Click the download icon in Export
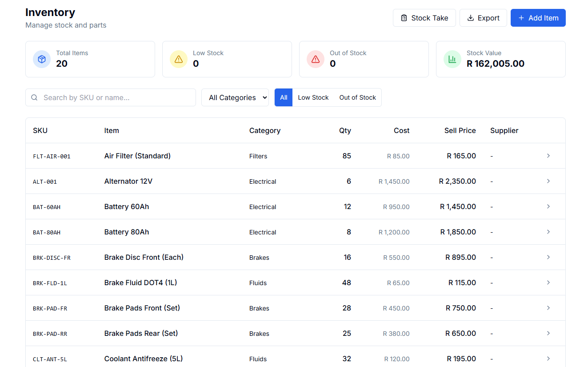The image size is (588, 367). click(470, 18)
